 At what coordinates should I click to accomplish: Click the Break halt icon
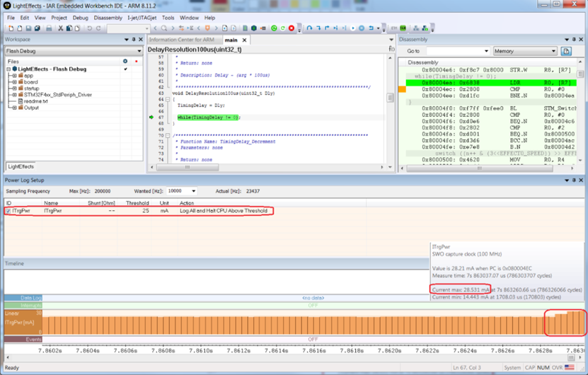(362, 28)
